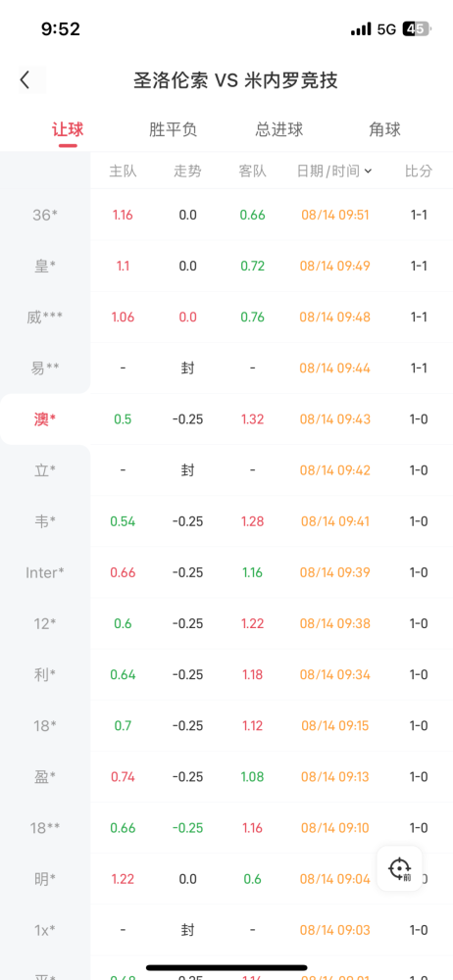Screen dimensions: 453x980
Task: Select bookmaker 明* from list
Action: pos(45,879)
